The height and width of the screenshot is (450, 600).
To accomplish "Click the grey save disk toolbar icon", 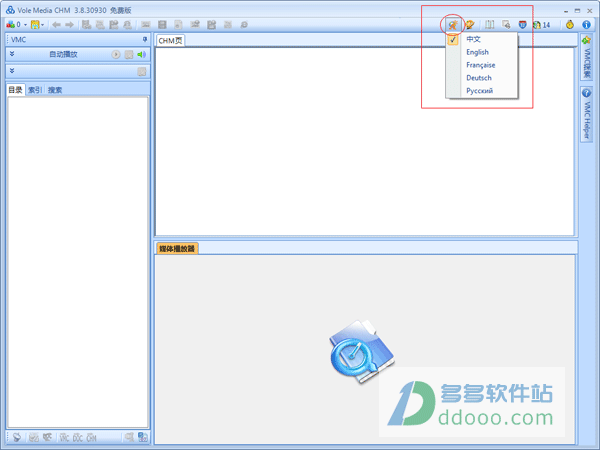I will click(162, 25).
